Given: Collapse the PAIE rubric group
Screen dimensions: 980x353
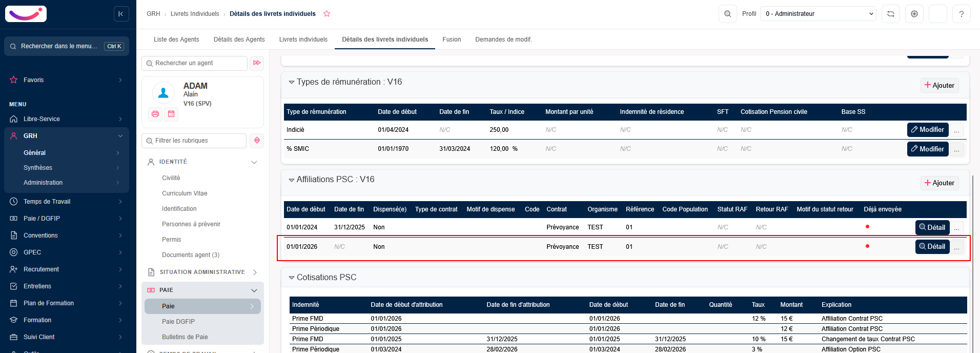Looking at the screenshot, I should pyautogui.click(x=254, y=290).
